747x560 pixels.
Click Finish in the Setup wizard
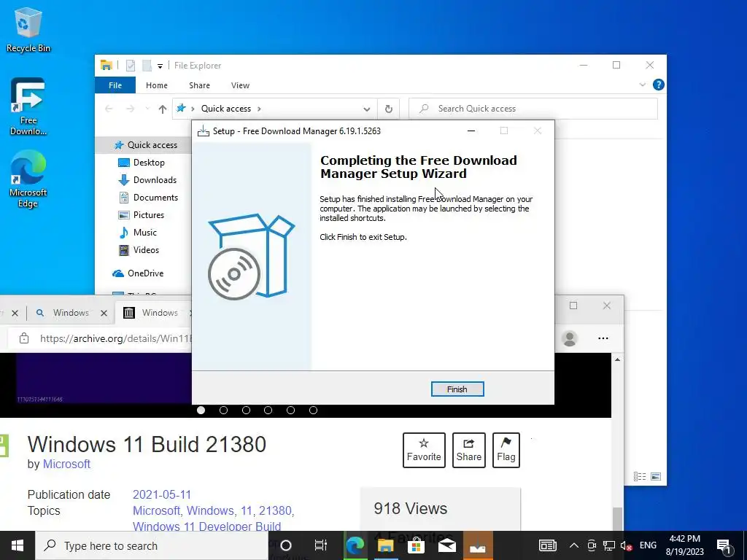point(457,389)
